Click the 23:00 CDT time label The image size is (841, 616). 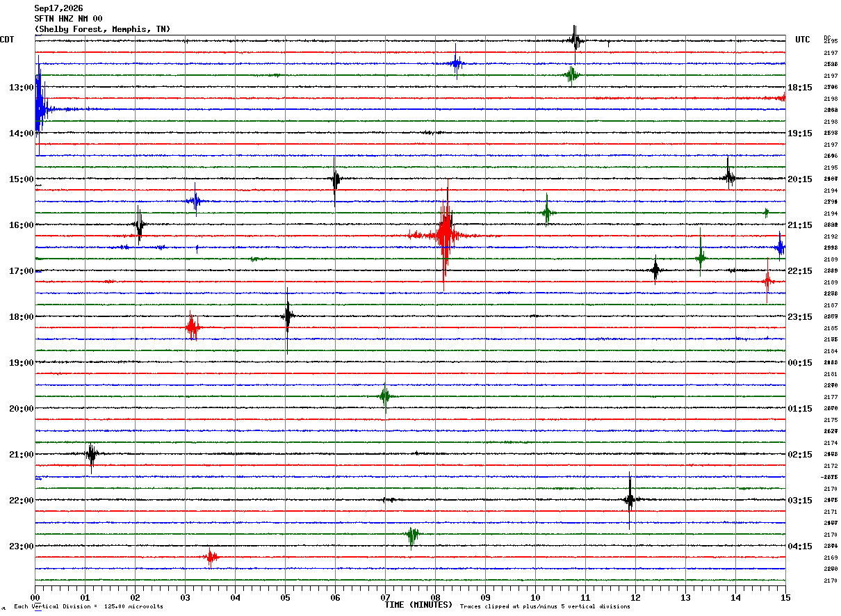click(x=21, y=546)
